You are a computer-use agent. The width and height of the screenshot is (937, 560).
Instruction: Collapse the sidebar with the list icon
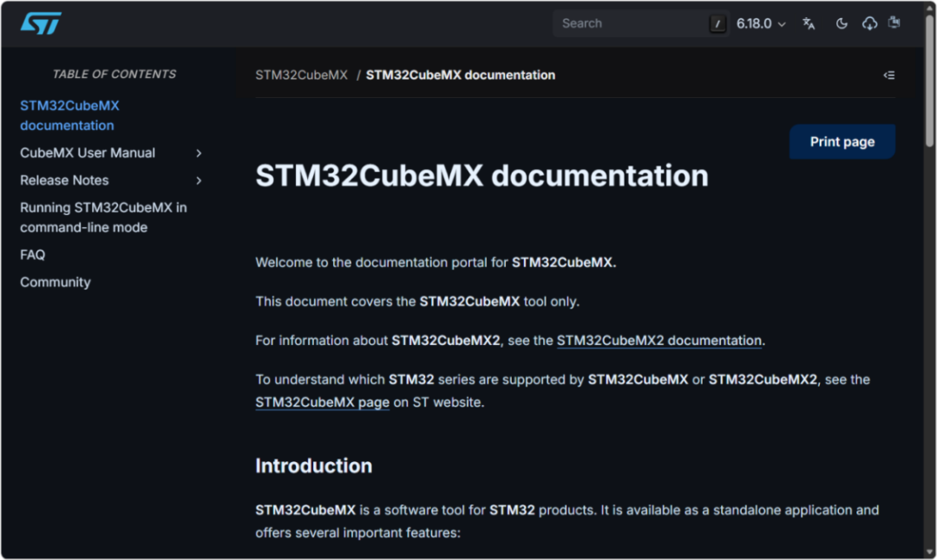coord(889,75)
